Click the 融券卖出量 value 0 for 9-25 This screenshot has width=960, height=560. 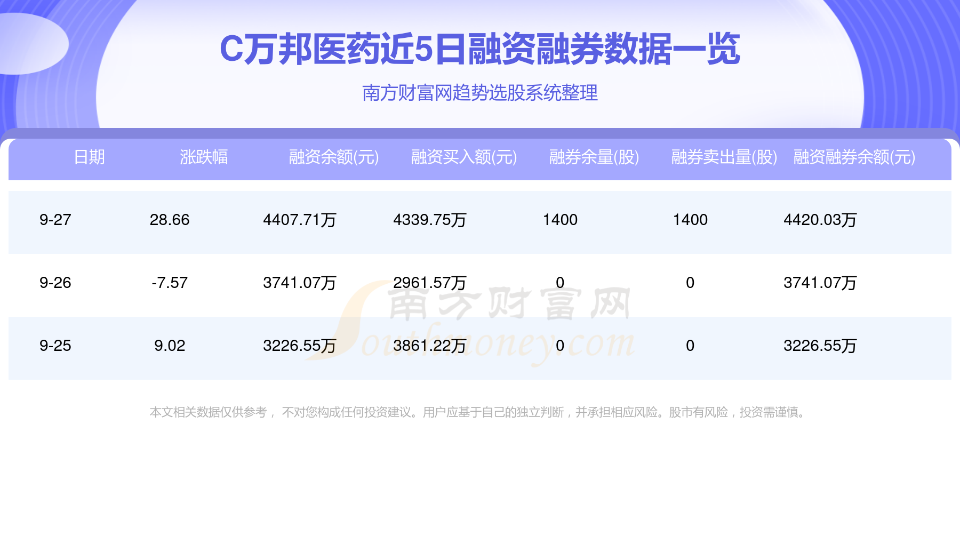(690, 346)
